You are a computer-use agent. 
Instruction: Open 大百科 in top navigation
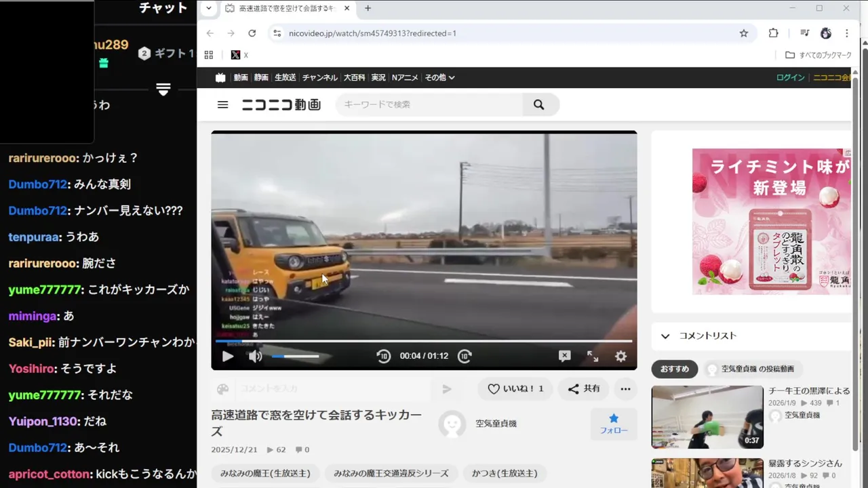pyautogui.click(x=354, y=77)
